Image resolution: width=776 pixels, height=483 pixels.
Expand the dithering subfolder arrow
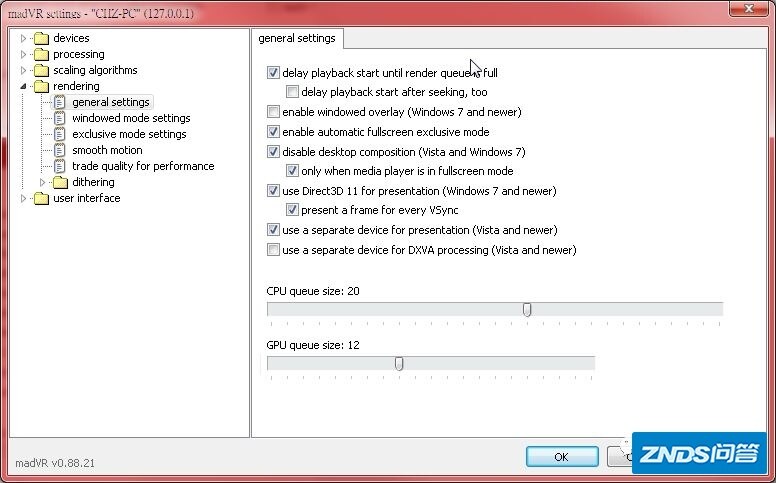[43, 182]
